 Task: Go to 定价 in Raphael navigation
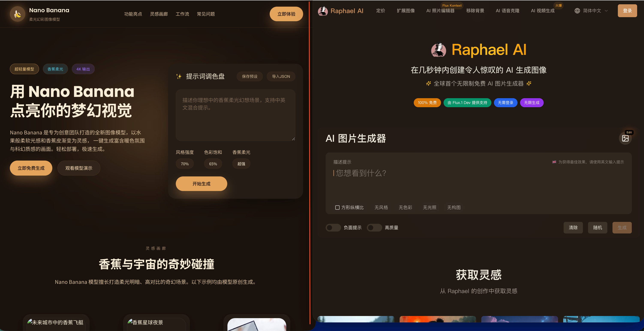point(381,11)
